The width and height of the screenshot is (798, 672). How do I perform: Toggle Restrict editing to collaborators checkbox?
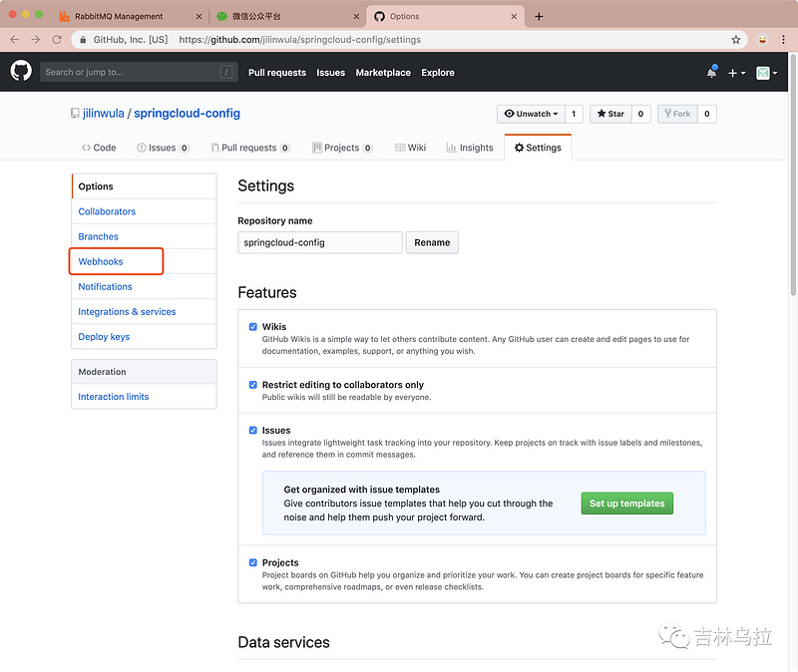coord(253,385)
